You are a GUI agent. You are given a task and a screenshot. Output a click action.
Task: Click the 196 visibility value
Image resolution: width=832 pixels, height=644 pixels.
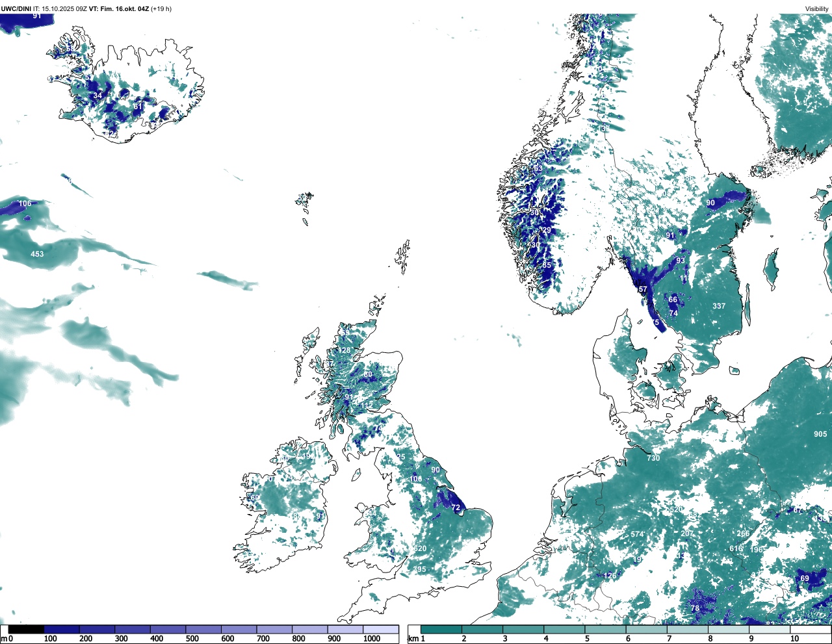pyautogui.click(x=757, y=550)
